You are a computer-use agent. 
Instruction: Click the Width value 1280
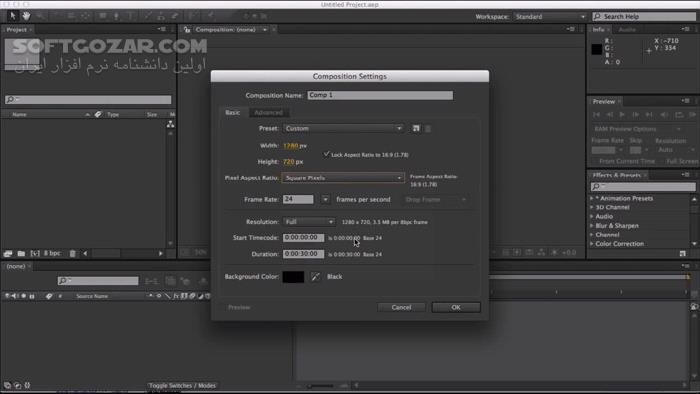[291, 145]
